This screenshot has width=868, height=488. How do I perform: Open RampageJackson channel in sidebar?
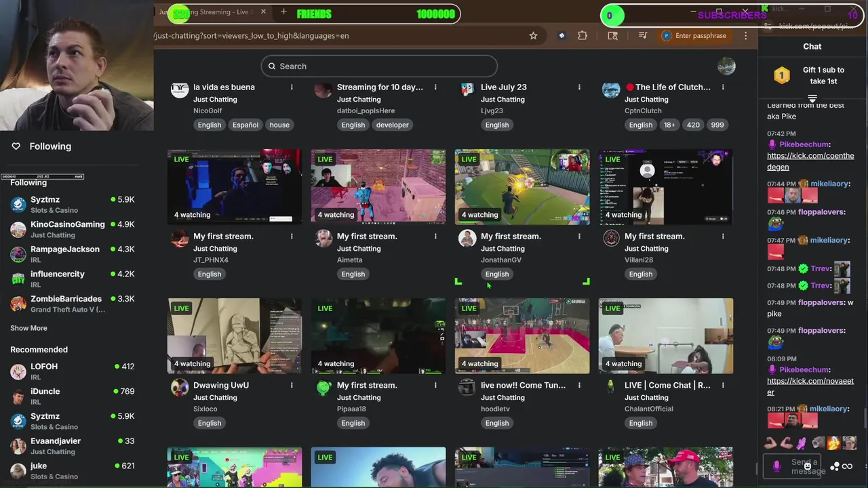click(x=73, y=254)
